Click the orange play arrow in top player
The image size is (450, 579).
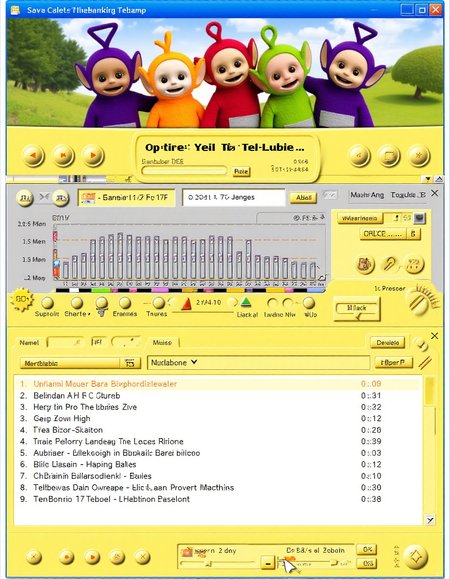(93, 155)
